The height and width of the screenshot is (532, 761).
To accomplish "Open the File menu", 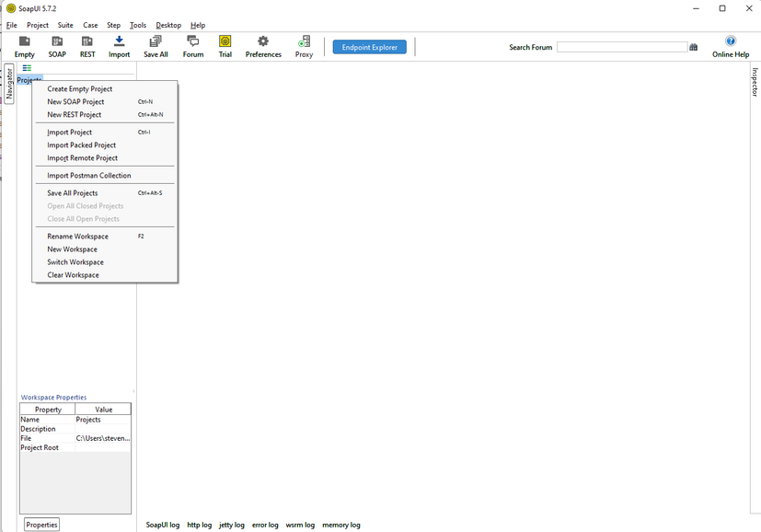I will 12,25.
